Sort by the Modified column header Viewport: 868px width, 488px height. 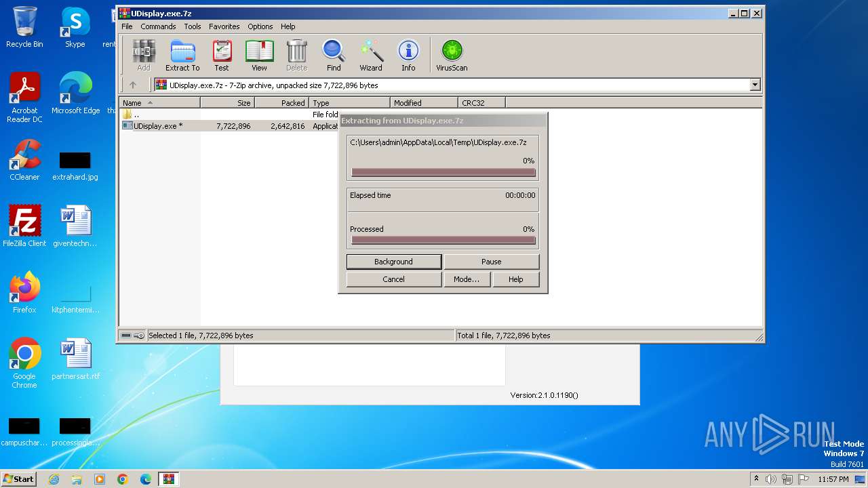point(424,103)
